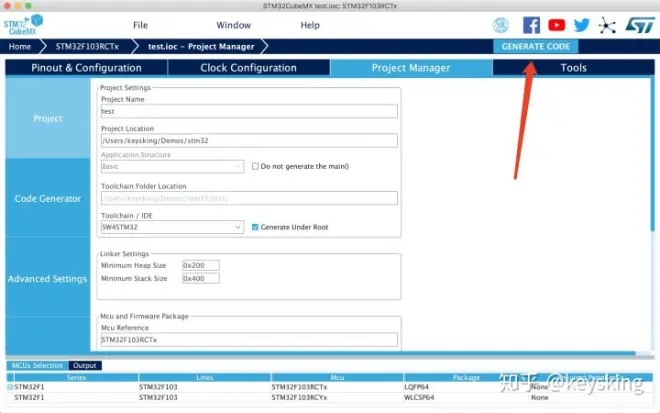
Task: Sort by Package column header
Action: point(466,377)
